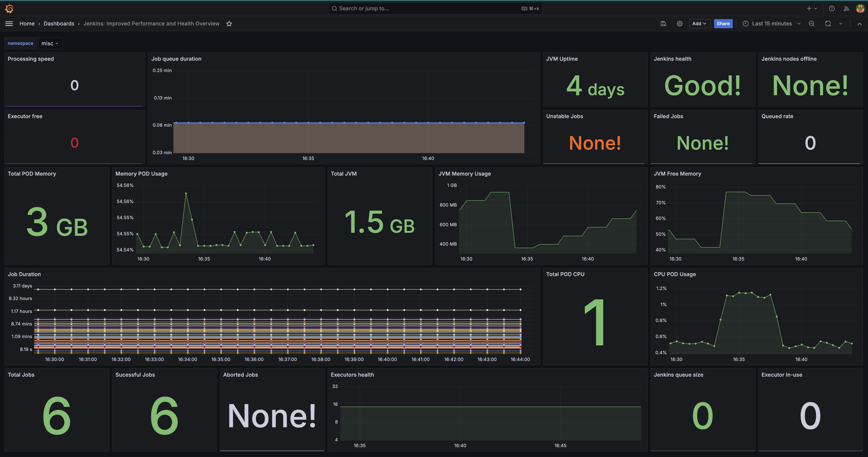Collapse the top bar with chevron
The height and width of the screenshot is (457, 868).
coord(860,24)
